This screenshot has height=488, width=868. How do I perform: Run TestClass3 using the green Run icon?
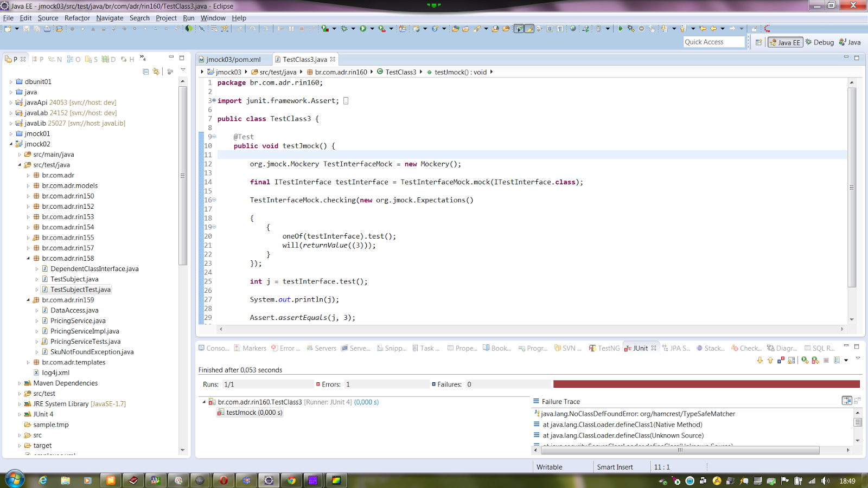coord(363,29)
